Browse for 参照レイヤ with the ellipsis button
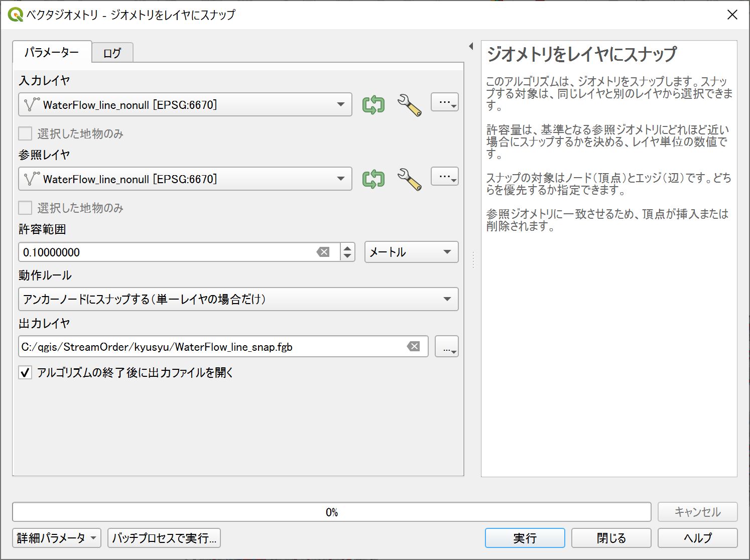This screenshot has height=560, width=750. (x=445, y=177)
